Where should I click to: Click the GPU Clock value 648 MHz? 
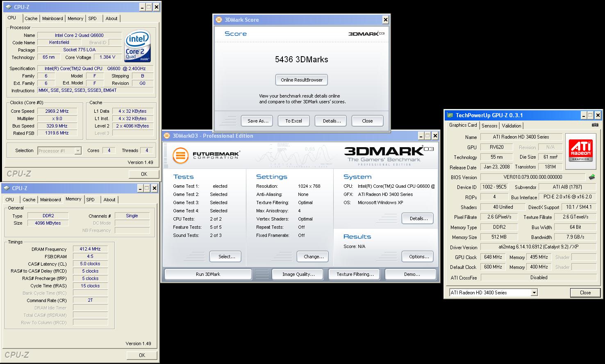coord(492,257)
